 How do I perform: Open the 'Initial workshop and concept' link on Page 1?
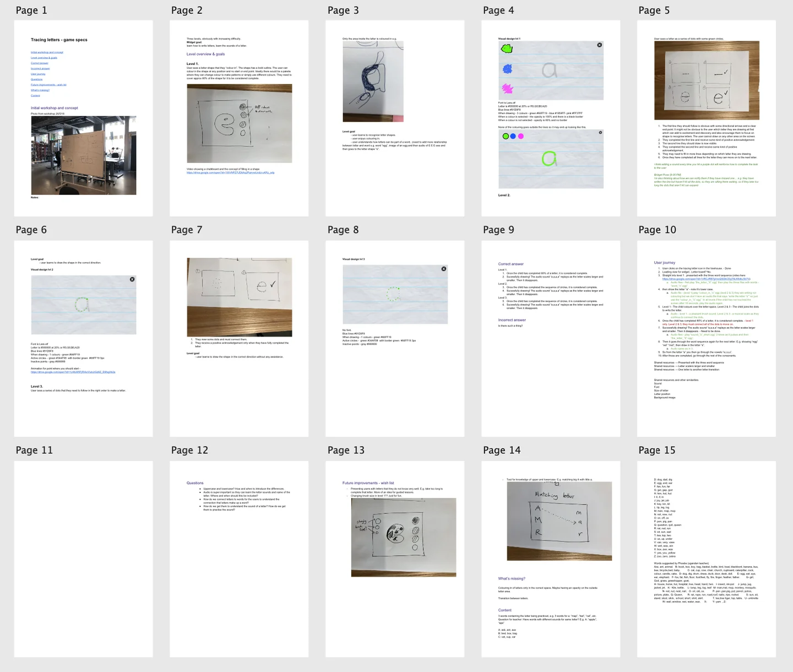click(47, 52)
